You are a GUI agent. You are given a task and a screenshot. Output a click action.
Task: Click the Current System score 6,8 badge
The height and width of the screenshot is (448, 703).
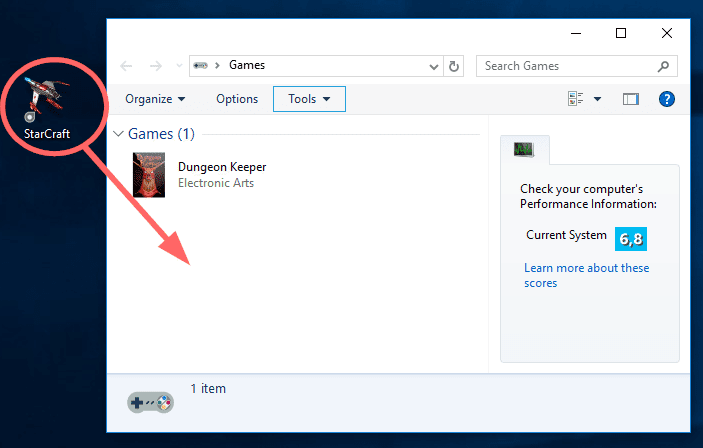point(630,238)
